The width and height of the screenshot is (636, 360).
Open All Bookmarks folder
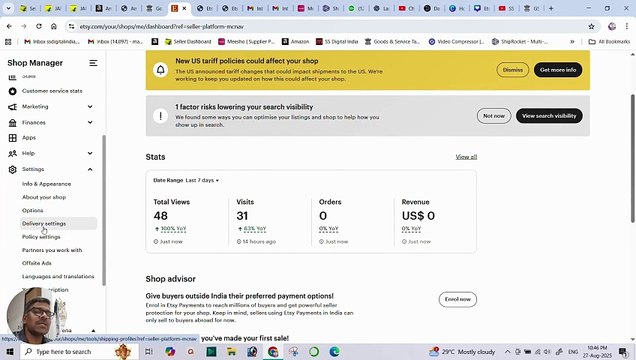click(609, 41)
